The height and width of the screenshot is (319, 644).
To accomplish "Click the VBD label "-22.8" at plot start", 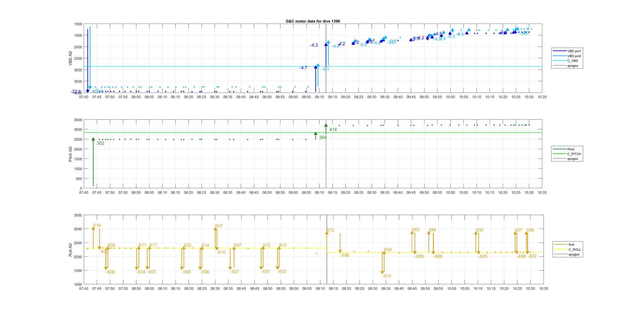I will pos(76,92).
